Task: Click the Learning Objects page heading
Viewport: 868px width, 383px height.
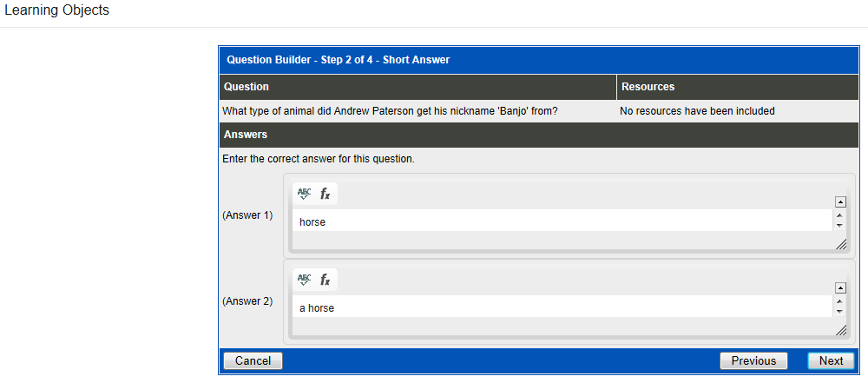Action: pos(57,10)
